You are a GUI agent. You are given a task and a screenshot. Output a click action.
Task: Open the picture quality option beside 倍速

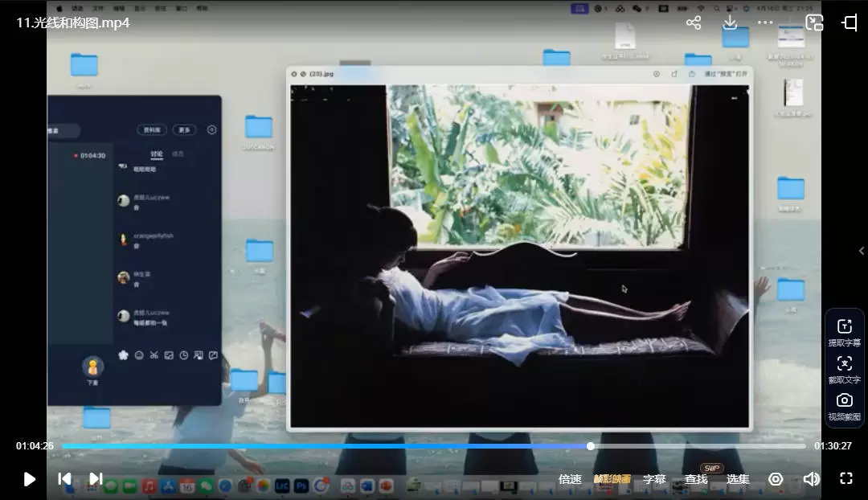click(612, 479)
